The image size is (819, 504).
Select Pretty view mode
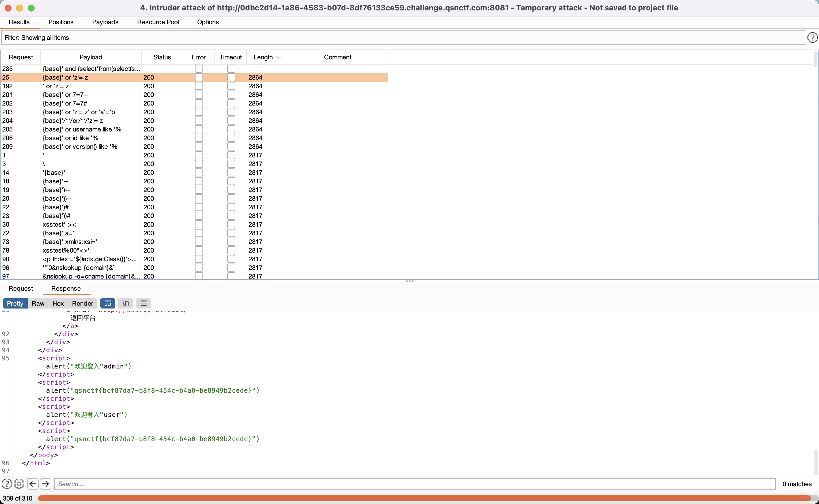click(x=15, y=303)
